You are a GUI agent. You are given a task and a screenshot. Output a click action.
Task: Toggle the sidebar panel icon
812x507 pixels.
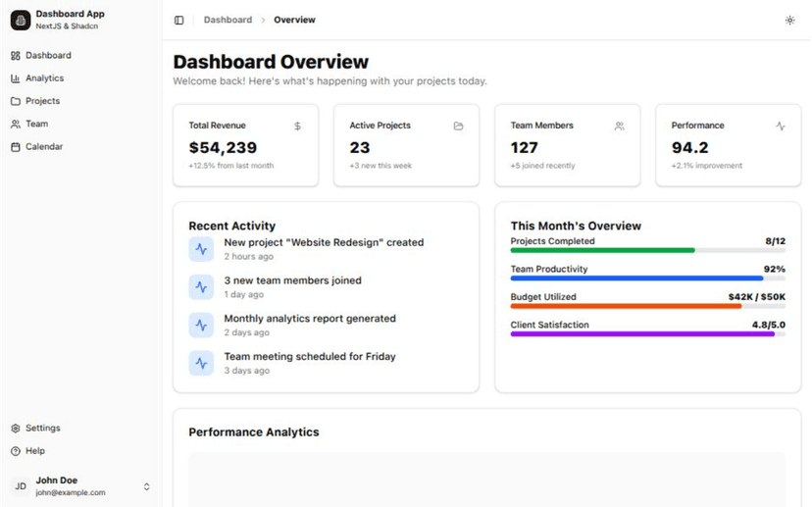178,20
